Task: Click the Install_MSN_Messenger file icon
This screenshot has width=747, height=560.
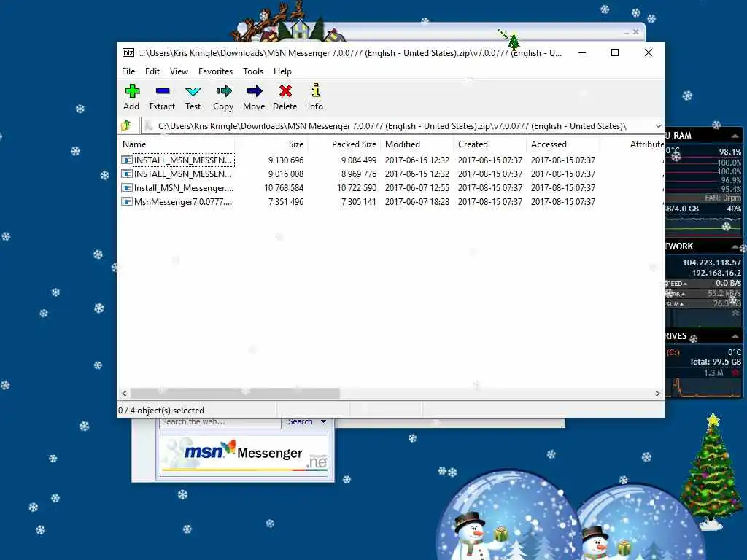Action: [127, 187]
